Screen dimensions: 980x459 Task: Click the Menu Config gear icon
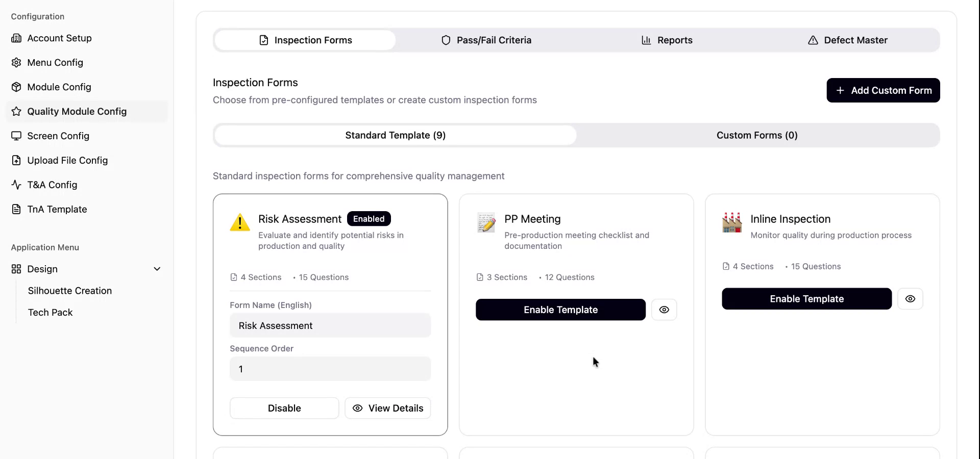tap(16, 63)
